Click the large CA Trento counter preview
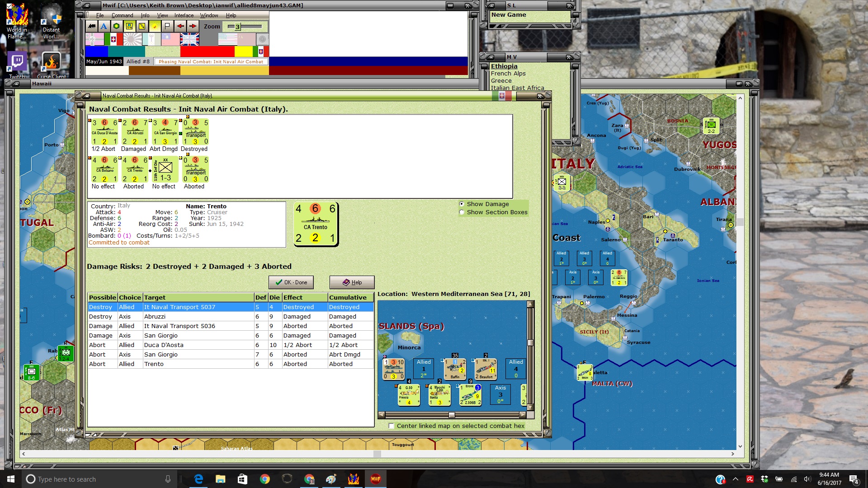This screenshot has height=488, width=868. pos(316,224)
